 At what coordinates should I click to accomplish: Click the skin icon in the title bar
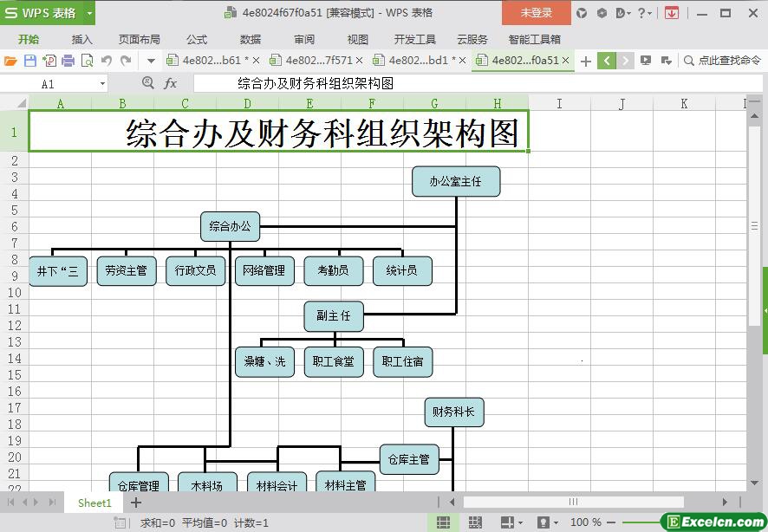pos(582,13)
